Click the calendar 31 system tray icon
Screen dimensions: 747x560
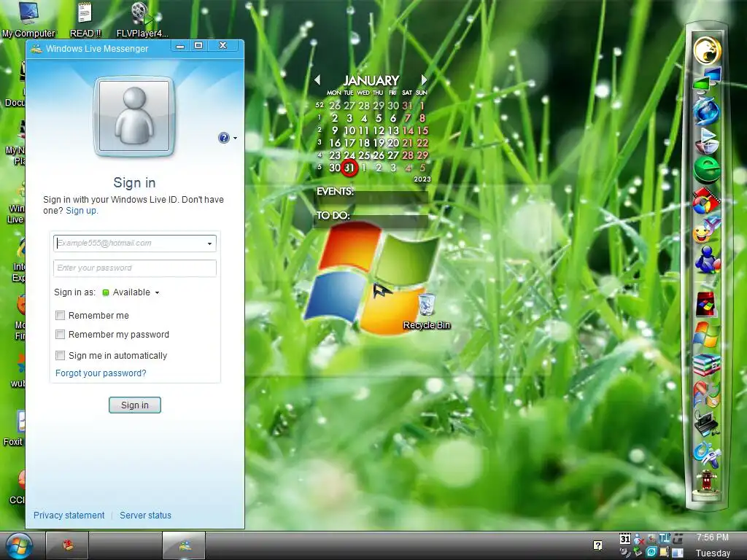tap(625, 539)
